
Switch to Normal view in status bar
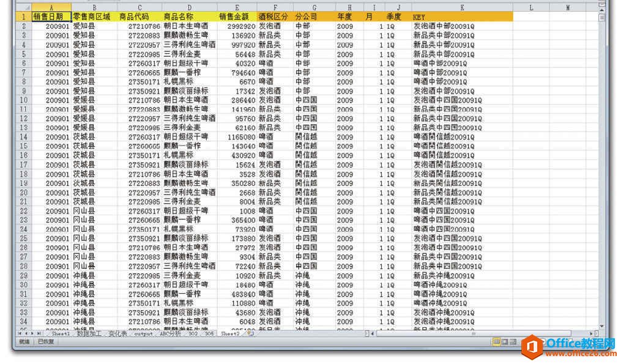point(496,342)
